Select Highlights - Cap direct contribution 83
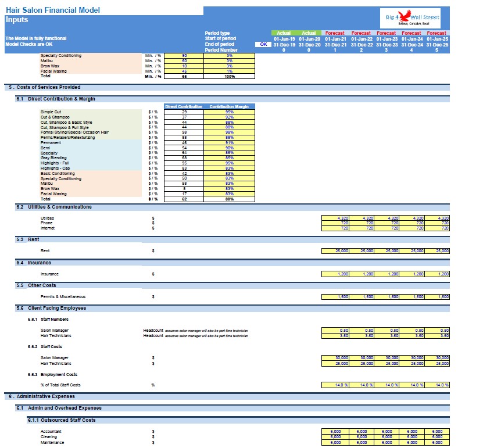 click(184, 169)
